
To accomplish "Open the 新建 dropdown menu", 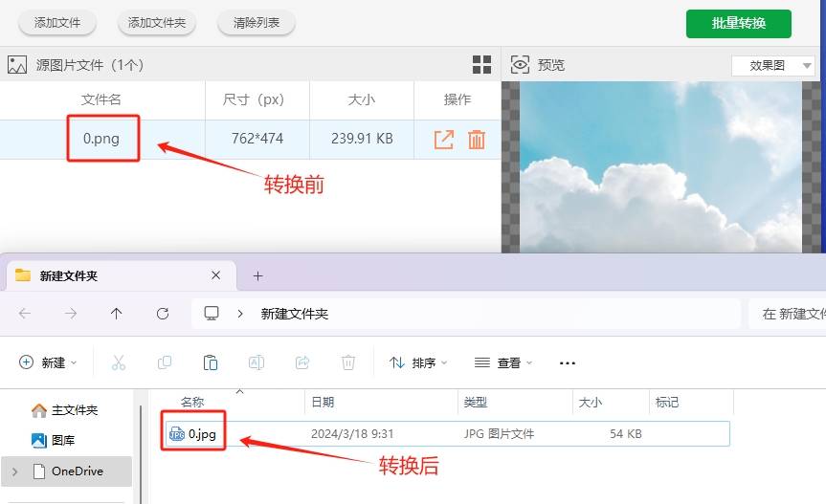I will point(48,362).
